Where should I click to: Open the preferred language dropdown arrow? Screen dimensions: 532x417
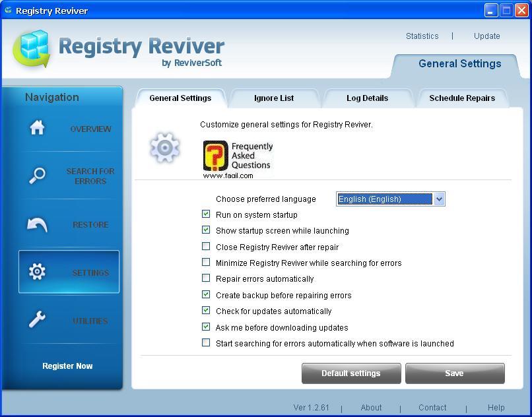pyautogui.click(x=440, y=199)
